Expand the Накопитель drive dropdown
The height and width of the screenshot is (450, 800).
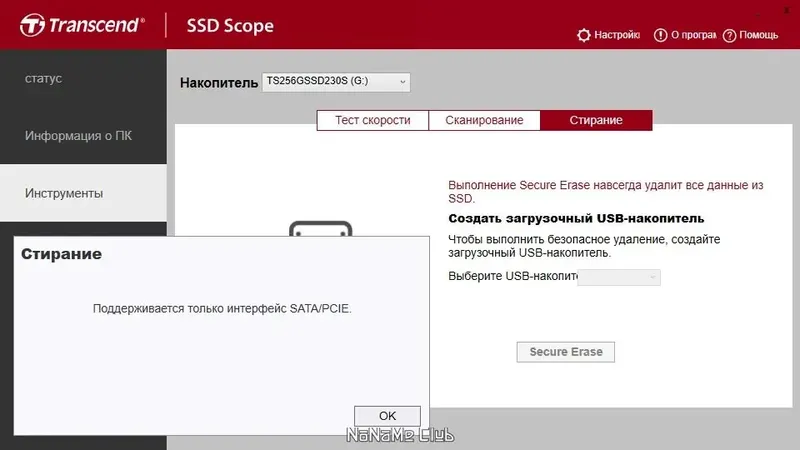tap(336, 82)
